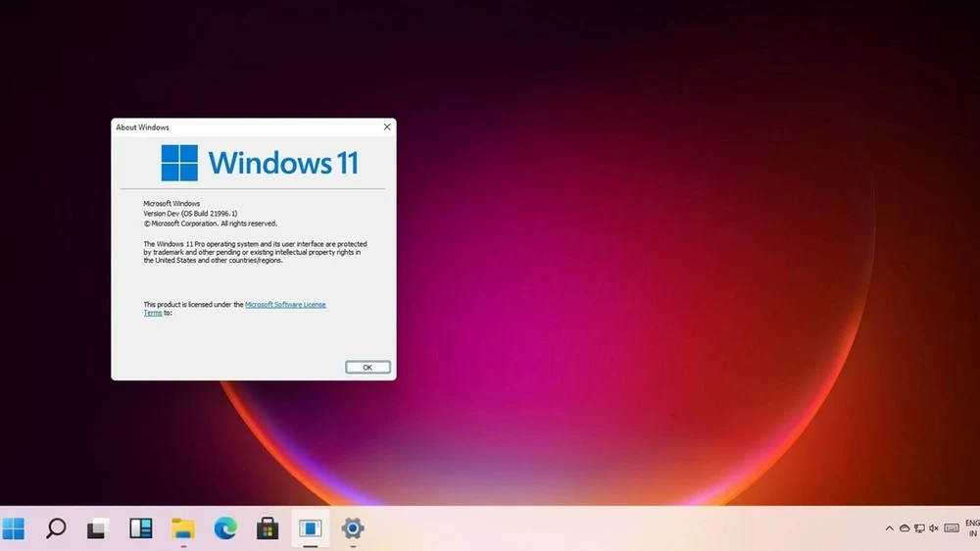The width and height of the screenshot is (980, 551).
Task: Open Microsoft Store from the taskbar
Action: click(268, 528)
